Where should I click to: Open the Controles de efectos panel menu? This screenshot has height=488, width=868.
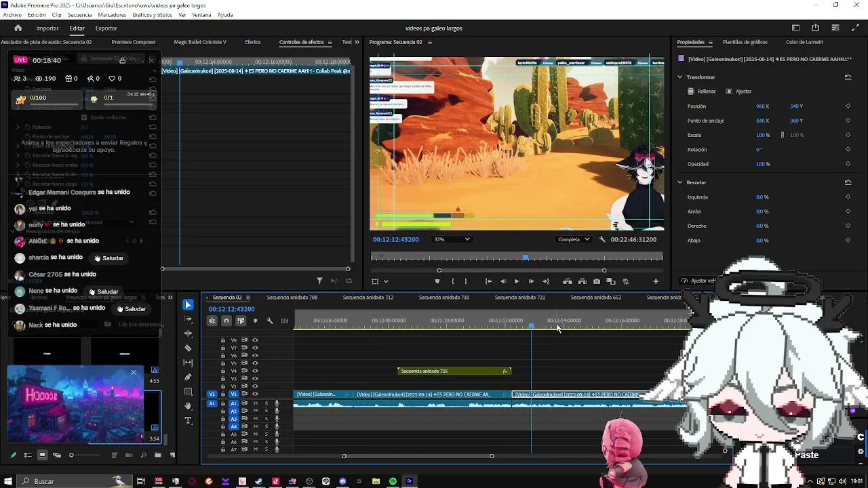(x=331, y=42)
